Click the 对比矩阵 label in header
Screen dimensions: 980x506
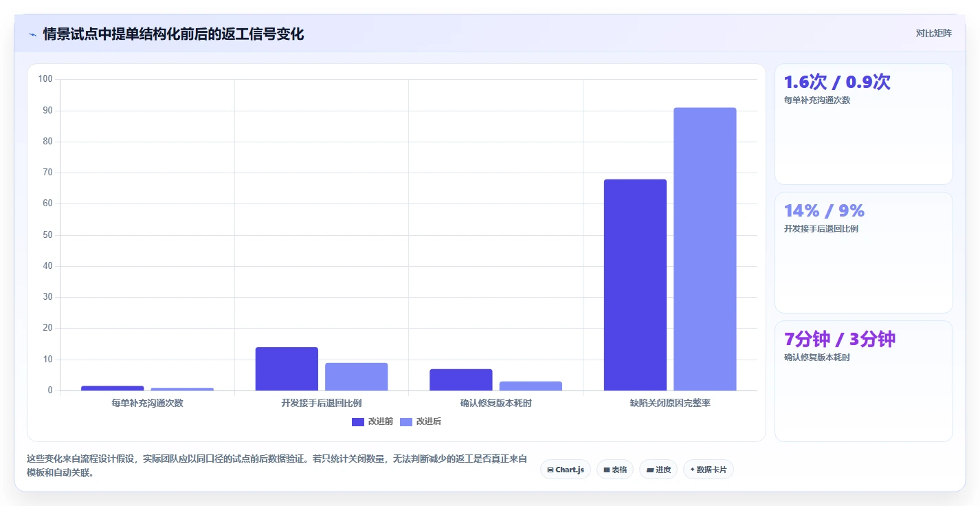pos(933,33)
